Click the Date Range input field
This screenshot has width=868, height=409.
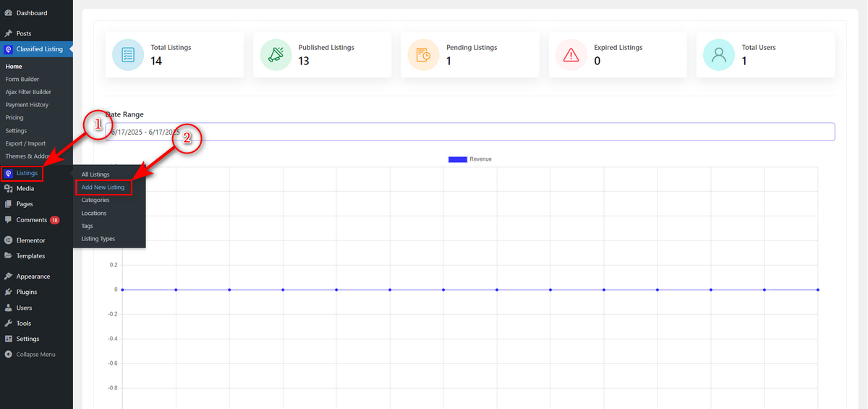coord(470,132)
